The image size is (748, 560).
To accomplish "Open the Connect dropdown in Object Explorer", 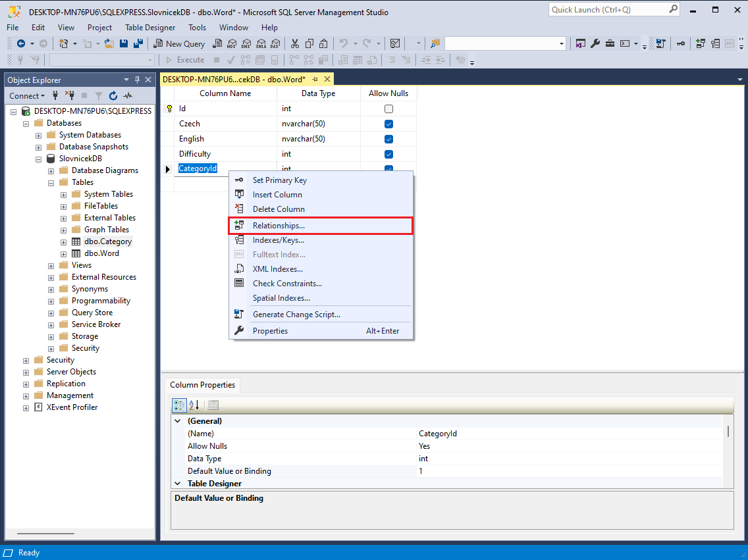I will pyautogui.click(x=27, y=96).
